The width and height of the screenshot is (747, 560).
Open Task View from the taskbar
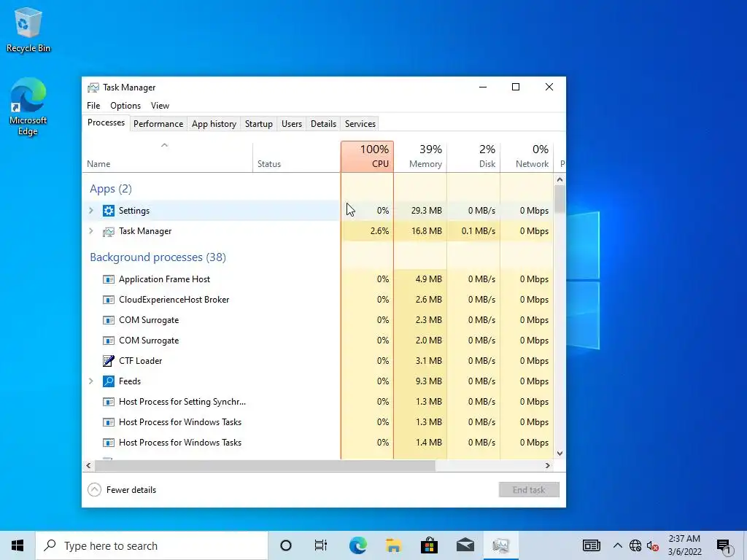tap(321, 545)
